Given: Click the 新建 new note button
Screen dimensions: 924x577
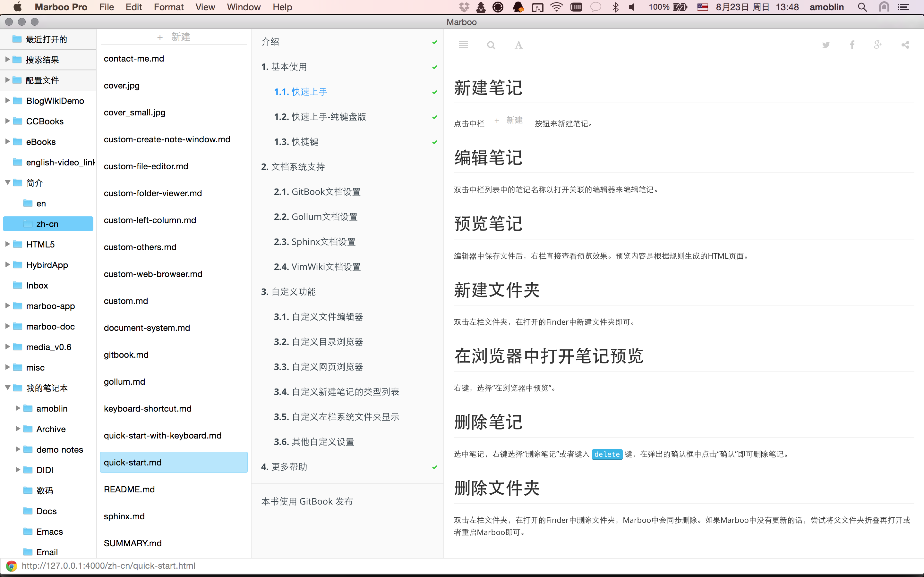Looking at the screenshot, I should coord(174,37).
